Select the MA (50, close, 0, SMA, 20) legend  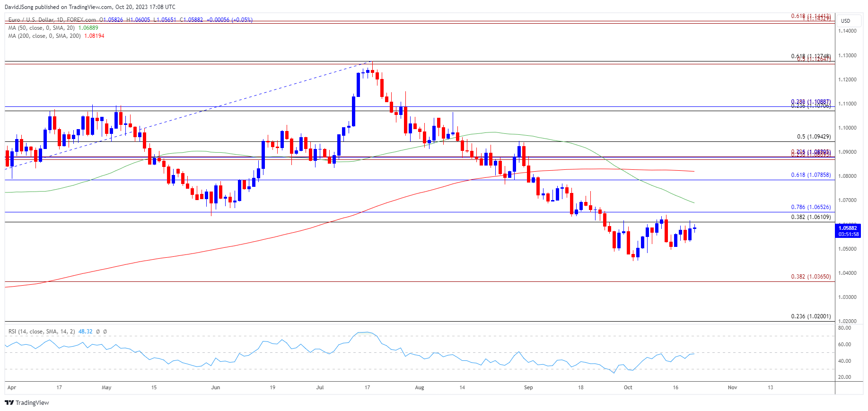[x=42, y=28]
